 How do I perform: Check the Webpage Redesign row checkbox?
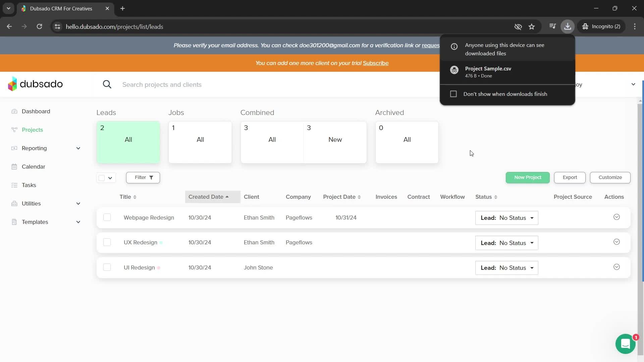click(107, 217)
